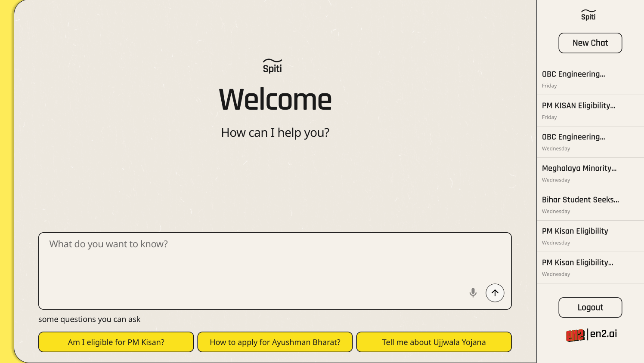The height and width of the screenshot is (363, 644).
Task: Click the Spiti logo above Welcome
Action: (272, 66)
